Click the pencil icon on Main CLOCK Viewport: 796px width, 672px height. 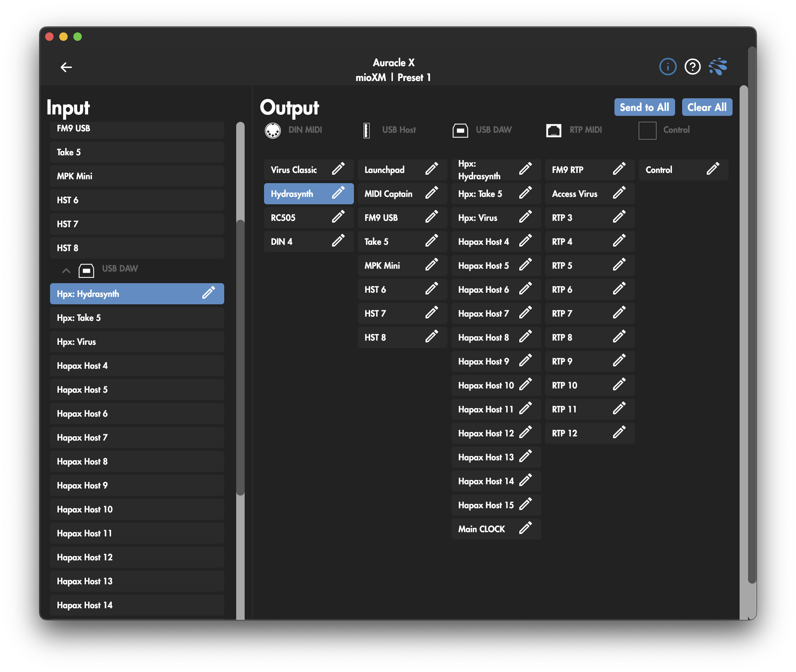click(525, 528)
